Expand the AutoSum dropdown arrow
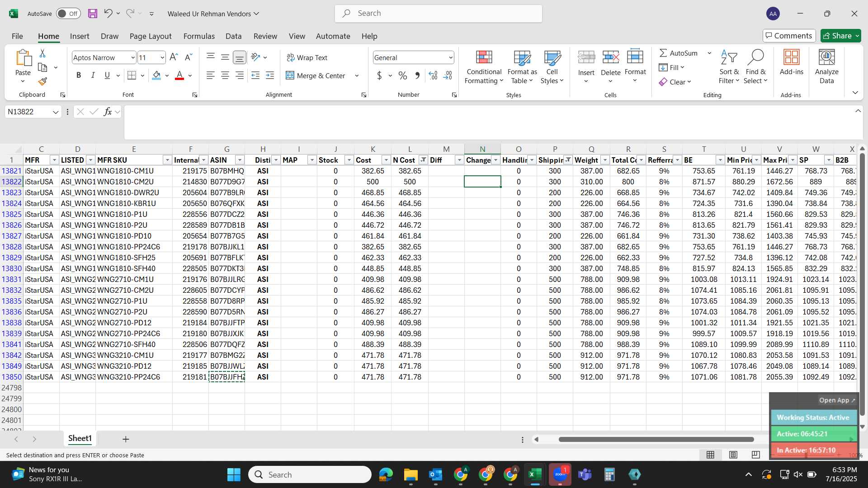This screenshot has width=868, height=488. click(x=709, y=53)
